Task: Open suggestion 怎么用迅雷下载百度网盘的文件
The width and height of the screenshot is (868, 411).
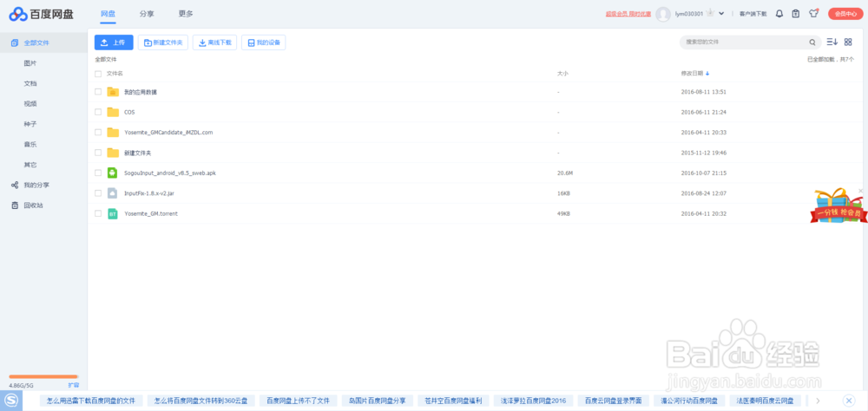Action: click(91, 401)
